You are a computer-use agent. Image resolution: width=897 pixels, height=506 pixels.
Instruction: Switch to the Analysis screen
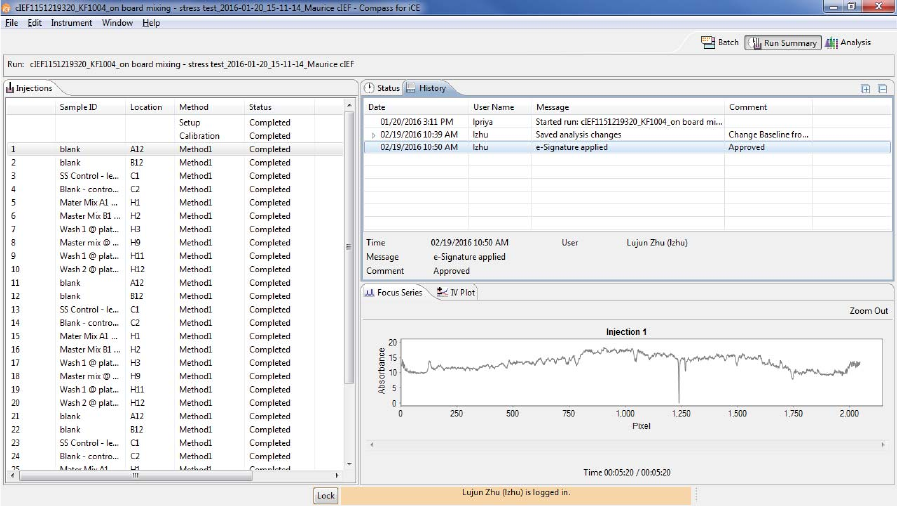[x=848, y=43]
